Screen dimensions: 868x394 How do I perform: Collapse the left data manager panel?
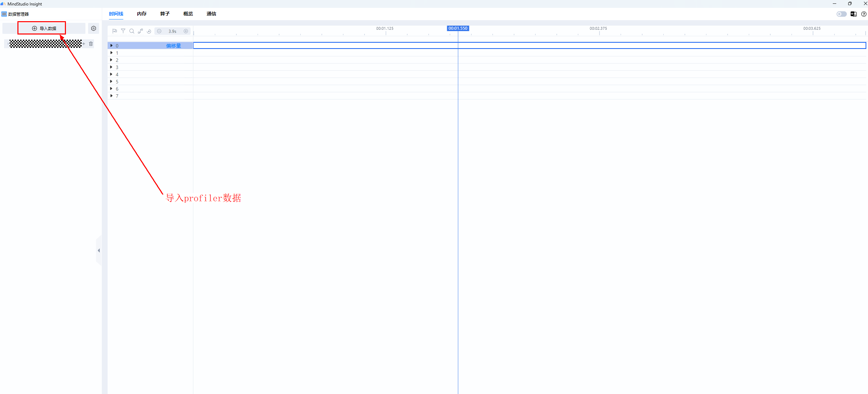[99, 250]
